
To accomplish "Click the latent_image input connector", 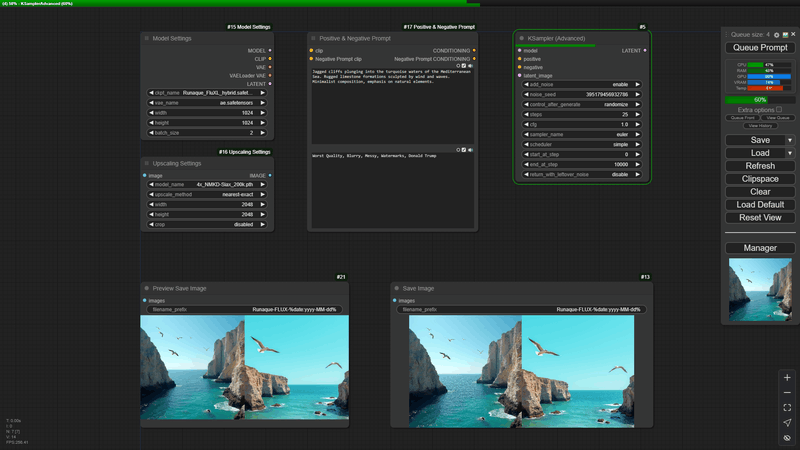I will pyautogui.click(x=519, y=76).
